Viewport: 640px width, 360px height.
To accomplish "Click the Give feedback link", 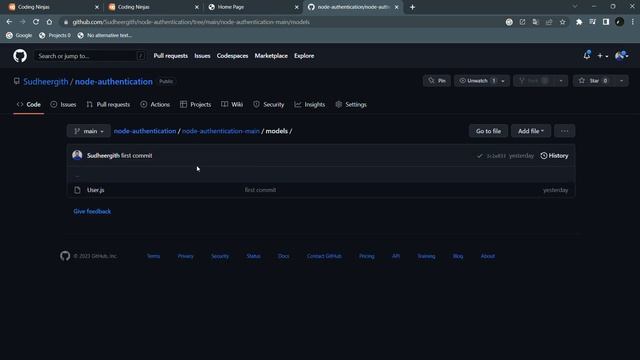I will click(92, 211).
